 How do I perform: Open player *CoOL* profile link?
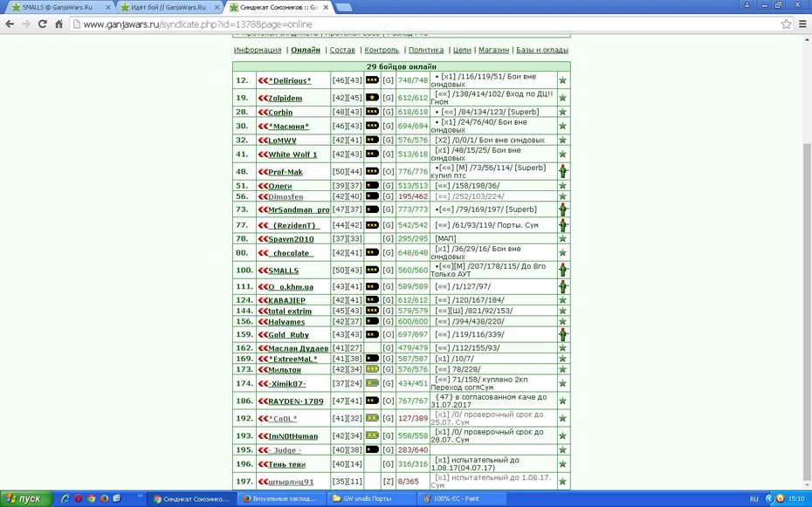pos(283,419)
